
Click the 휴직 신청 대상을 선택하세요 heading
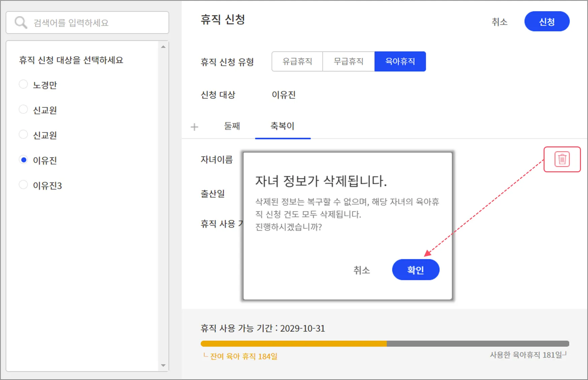(71, 60)
